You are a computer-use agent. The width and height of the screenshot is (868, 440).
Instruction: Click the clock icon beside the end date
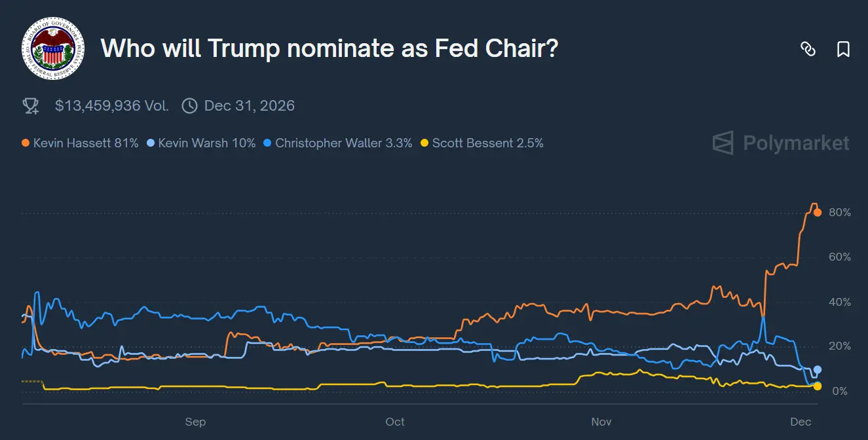[189, 105]
